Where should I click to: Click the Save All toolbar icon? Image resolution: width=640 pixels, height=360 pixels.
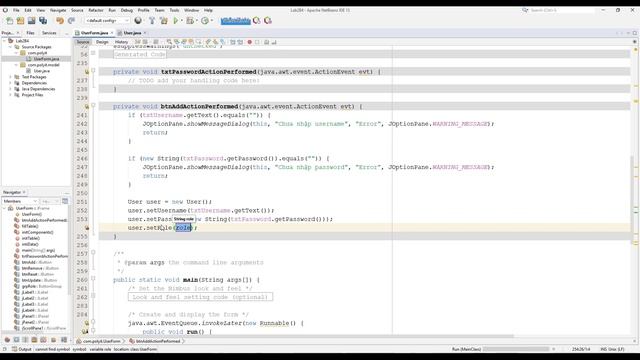(43, 20)
